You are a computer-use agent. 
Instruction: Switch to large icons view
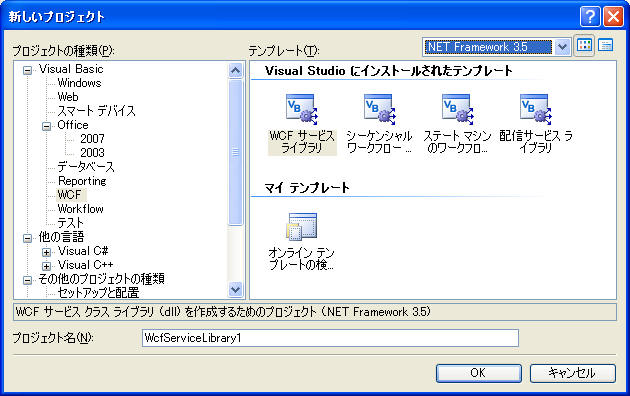(584, 46)
